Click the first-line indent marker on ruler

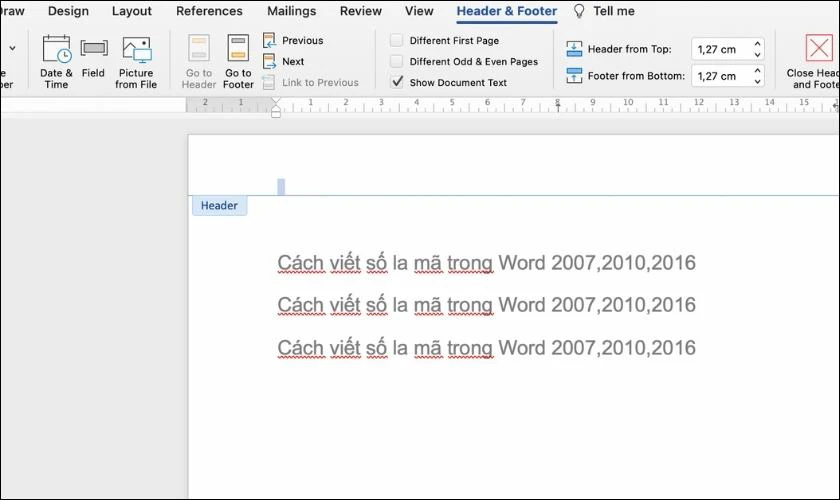[x=276, y=101]
